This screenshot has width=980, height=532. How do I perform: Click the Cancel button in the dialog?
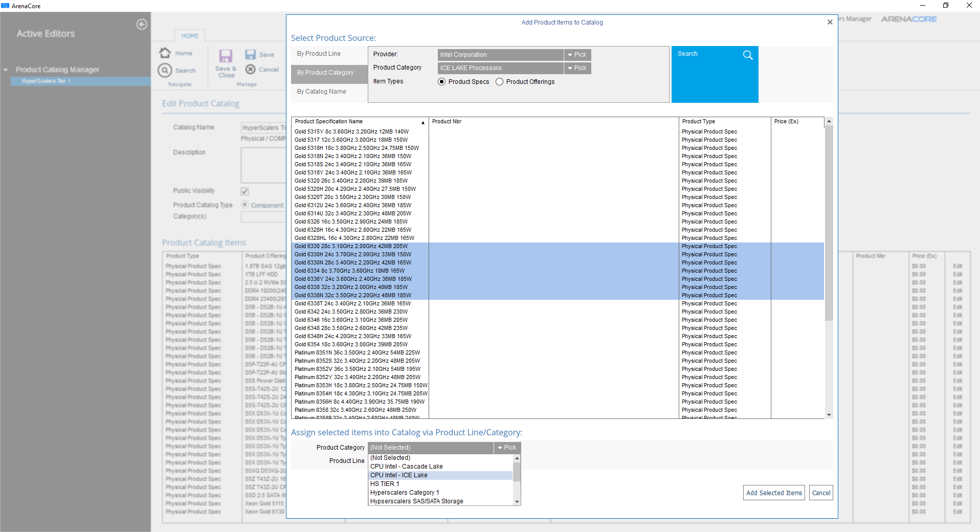[x=821, y=493]
